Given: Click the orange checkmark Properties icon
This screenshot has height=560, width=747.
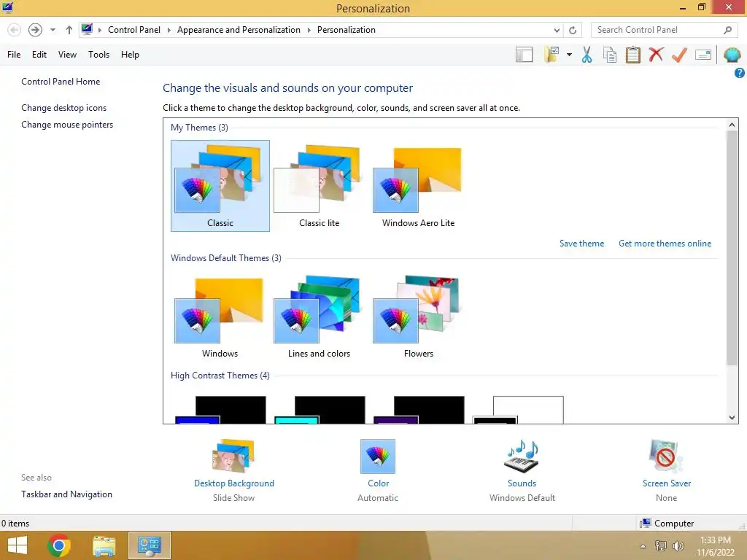Looking at the screenshot, I should point(679,55).
